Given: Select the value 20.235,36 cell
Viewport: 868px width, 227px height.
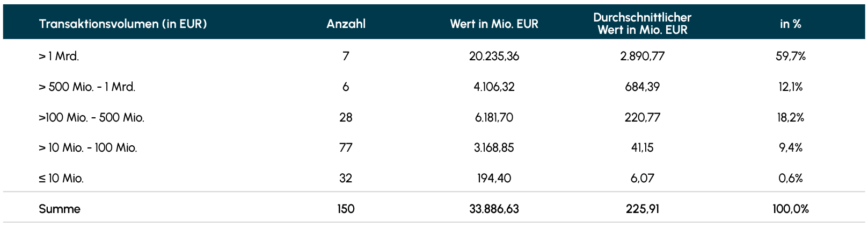Looking at the screenshot, I should click(494, 56).
